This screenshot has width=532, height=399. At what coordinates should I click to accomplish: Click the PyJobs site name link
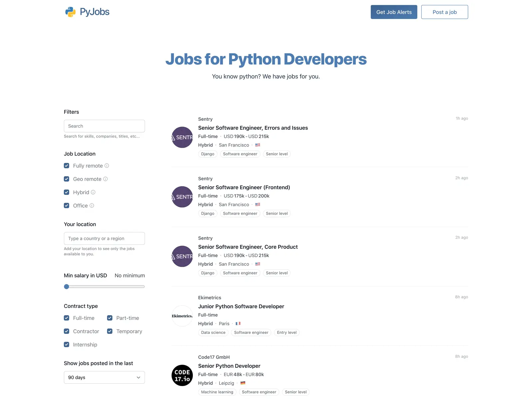pyautogui.click(x=94, y=12)
